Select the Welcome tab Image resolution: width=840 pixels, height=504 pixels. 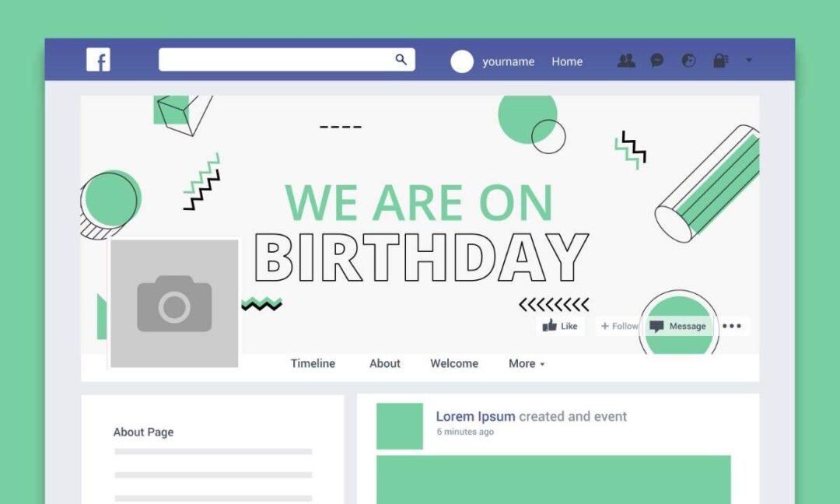(454, 364)
